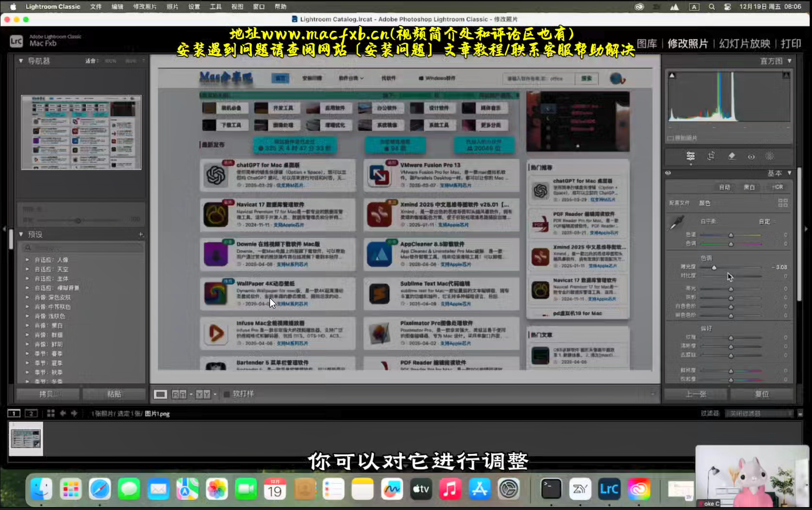This screenshot has height=510, width=812.
Task: Click the 自动 auto tone button
Action: pos(724,187)
